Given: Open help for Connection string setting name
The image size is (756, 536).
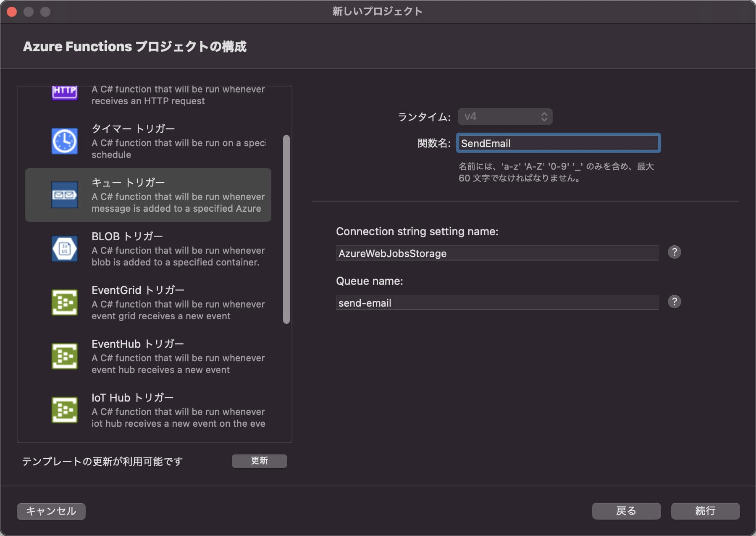Looking at the screenshot, I should pyautogui.click(x=674, y=252).
